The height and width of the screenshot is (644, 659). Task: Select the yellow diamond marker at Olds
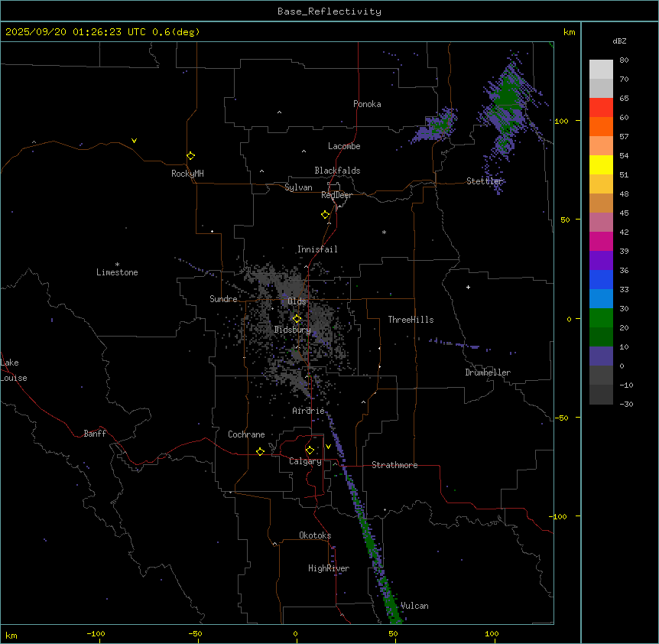297,319
